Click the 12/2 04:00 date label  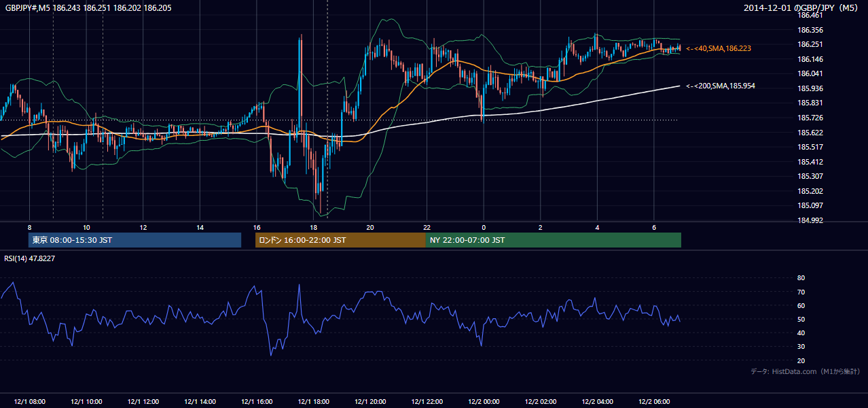coord(597,401)
